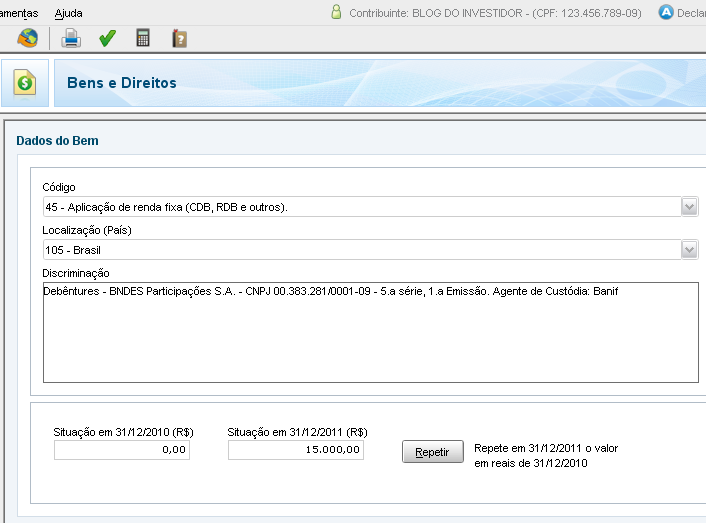
Task: Click the blue Declaração A icon
Action: [665, 13]
